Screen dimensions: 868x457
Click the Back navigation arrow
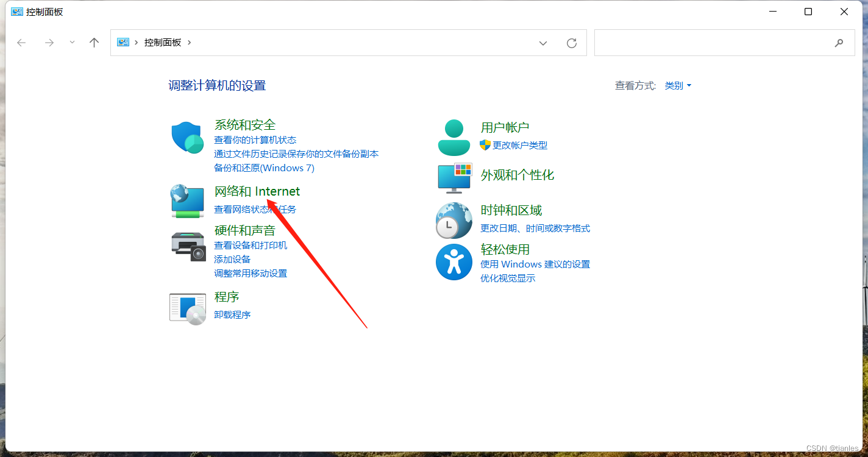pyautogui.click(x=21, y=43)
